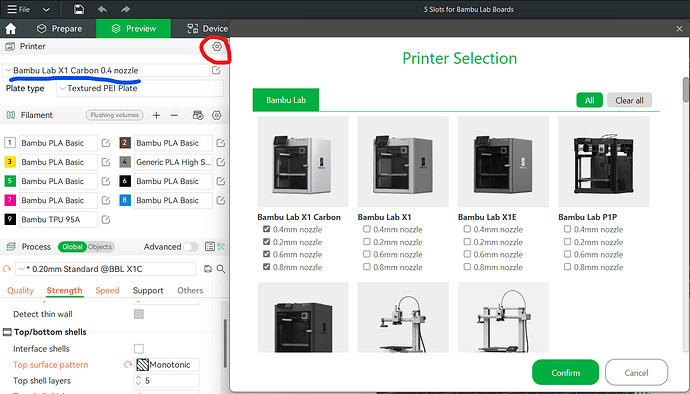This screenshot has width=690, height=394.
Task: Open the Strength settings tab
Action: 64,291
